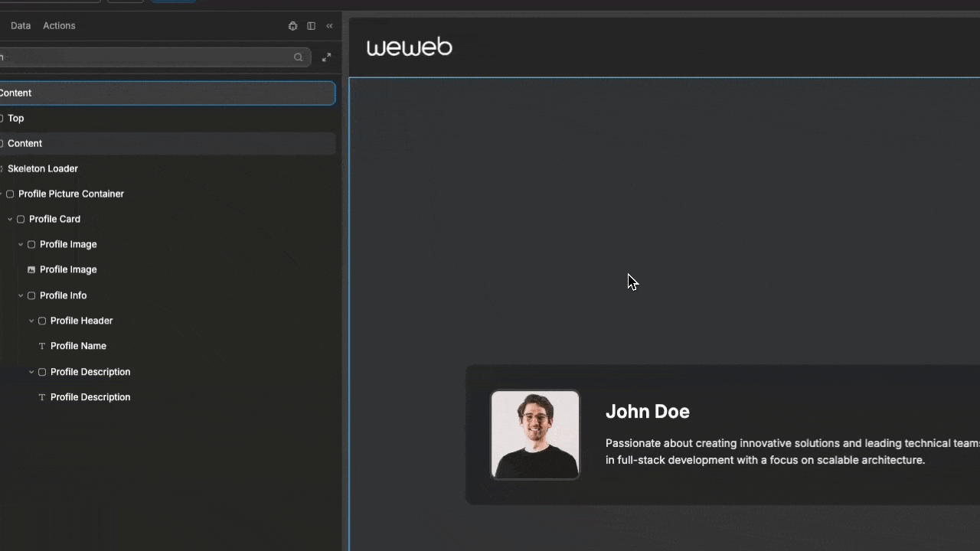Toggle the checkbox next to Profile Header
This screenshot has height=551, width=980.
tap(42, 321)
